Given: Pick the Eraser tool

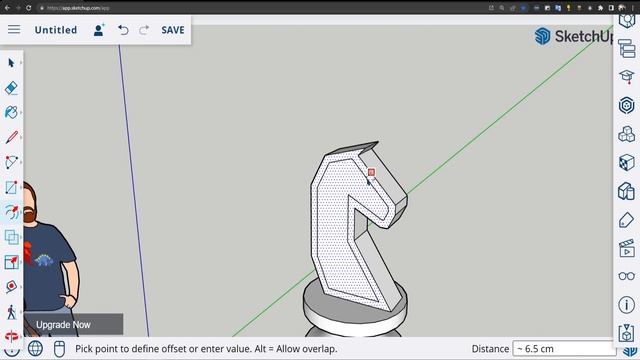Looking at the screenshot, I should tap(11, 88).
